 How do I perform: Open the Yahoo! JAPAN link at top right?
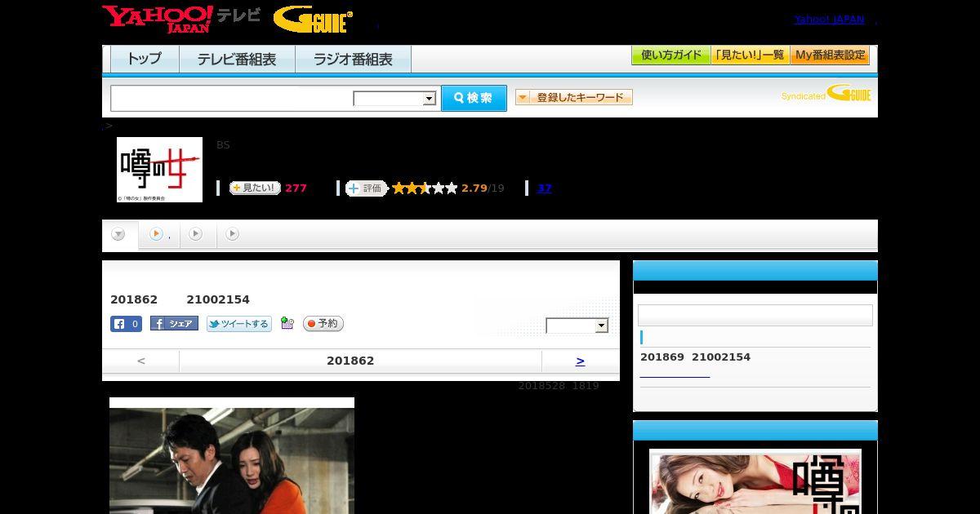click(829, 20)
